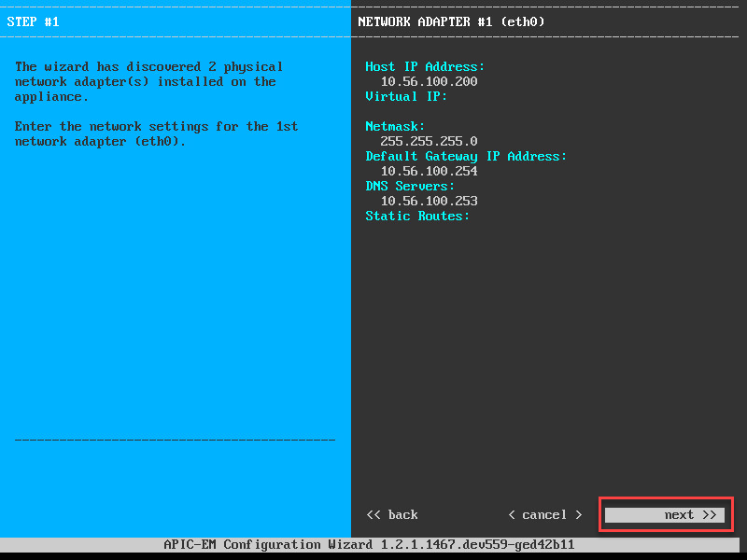This screenshot has width=747, height=560.
Task: Go back with the << back button
Action: point(392,515)
